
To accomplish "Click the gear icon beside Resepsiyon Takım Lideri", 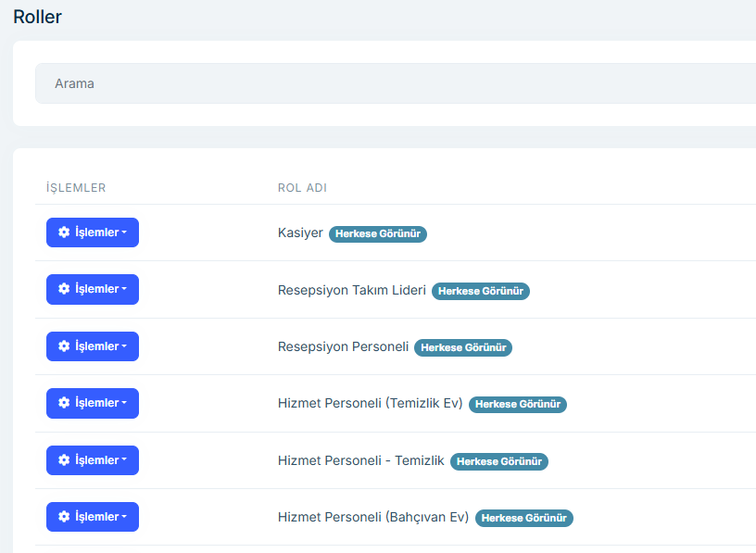I will pyautogui.click(x=64, y=289).
